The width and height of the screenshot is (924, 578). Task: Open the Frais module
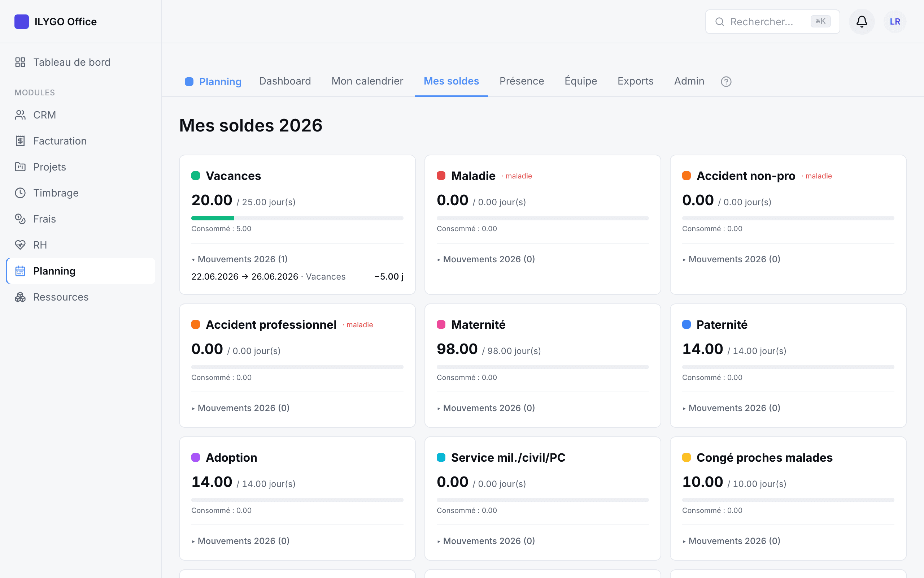pos(80,219)
